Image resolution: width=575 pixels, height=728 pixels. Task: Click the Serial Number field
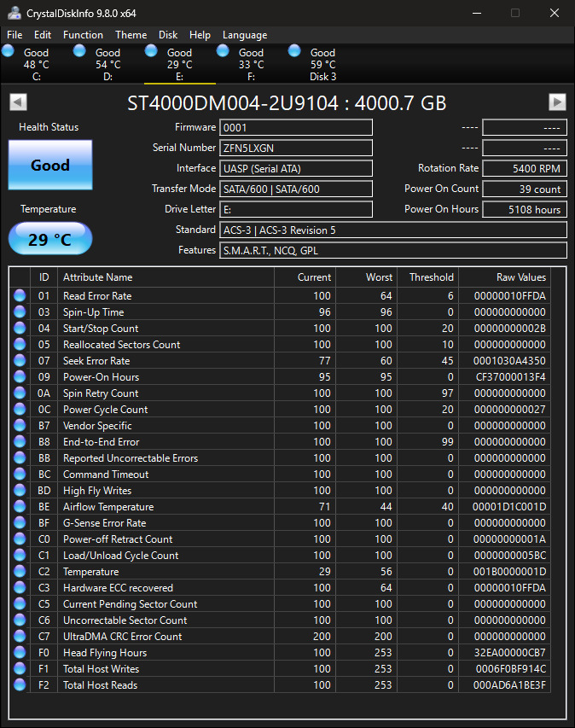point(296,149)
